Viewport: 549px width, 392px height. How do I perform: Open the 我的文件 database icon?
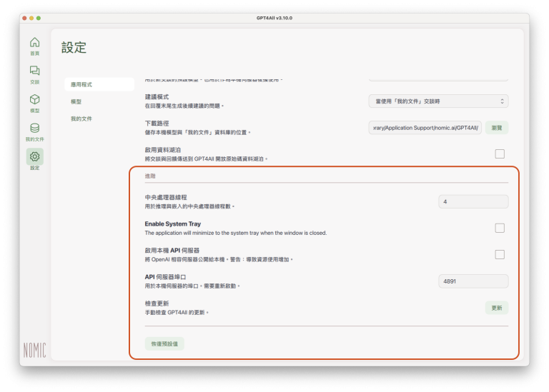coord(34,129)
